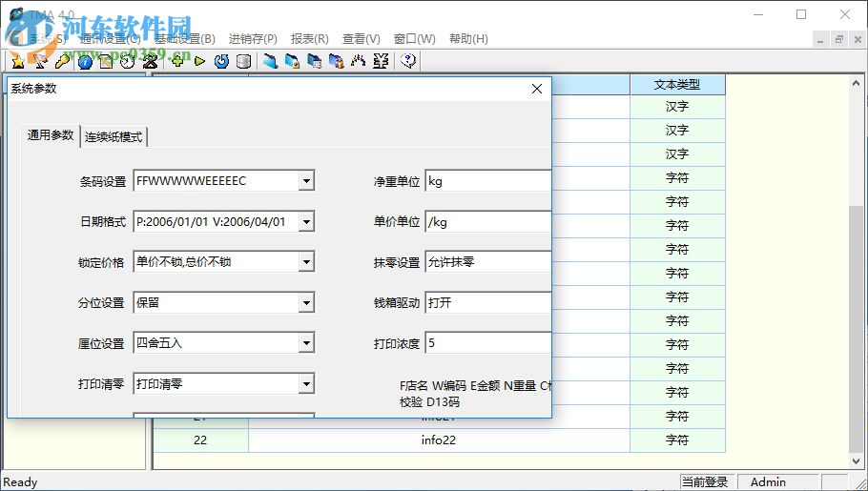Open the 日期格式 date format dropdown
This screenshot has height=491, width=868.
click(x=306, y=222)
